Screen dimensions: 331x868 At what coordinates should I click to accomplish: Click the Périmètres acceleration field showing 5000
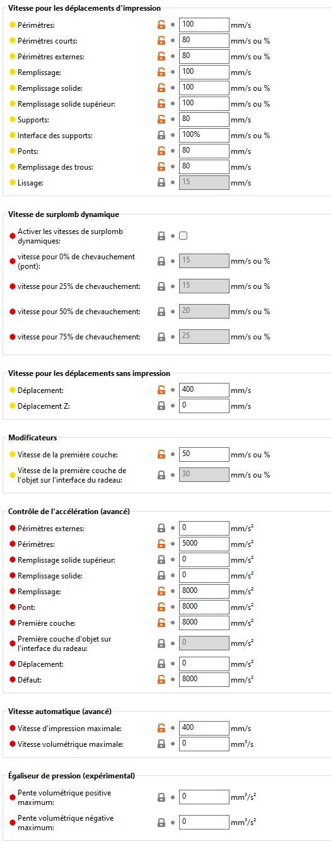coord(204,544)
